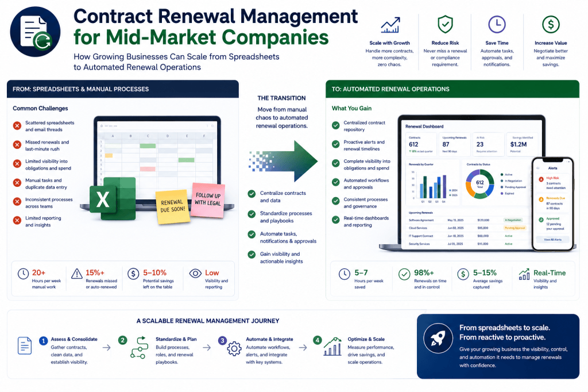Click the checkmark beside Centralize contracts and data
This screenshot has width=588, height=392.
[x=252, y=194]
